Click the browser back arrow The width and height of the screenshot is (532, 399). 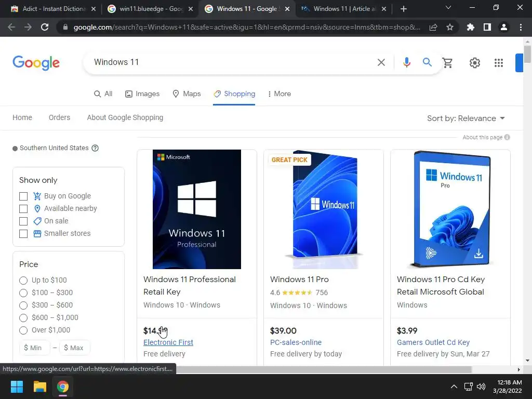pyautogui.click(x=11, y=27)
